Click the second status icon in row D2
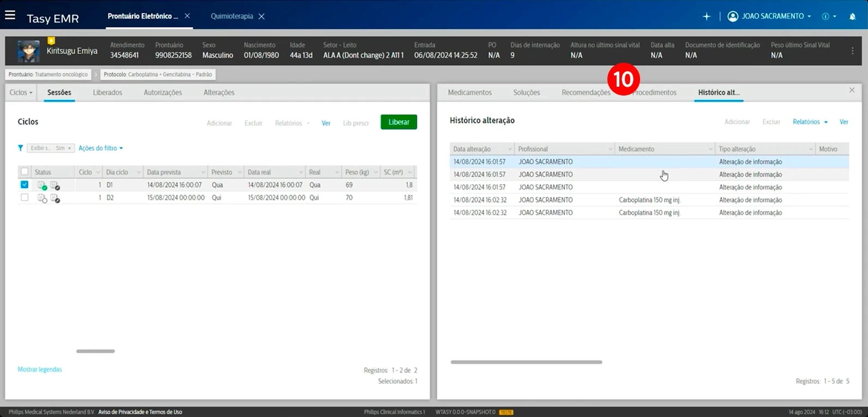 [x=55, y=198]
